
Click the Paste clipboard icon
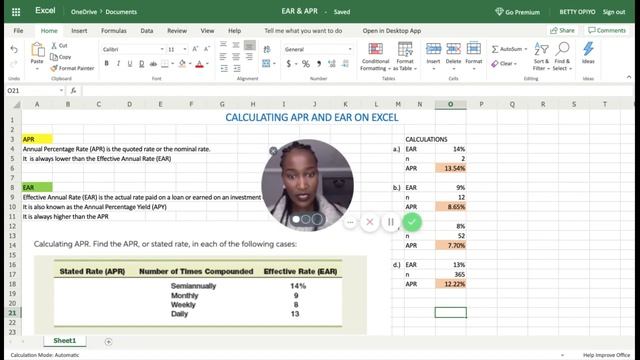pos(38,50)
